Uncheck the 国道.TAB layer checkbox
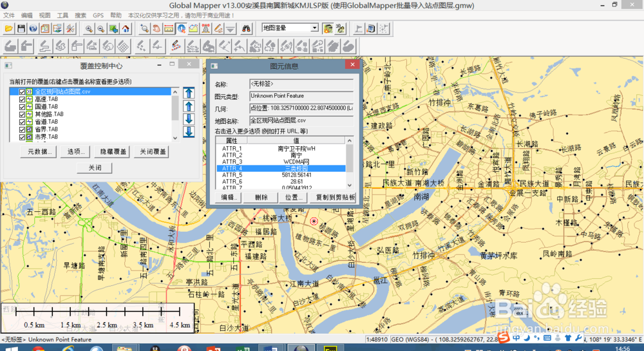 (x=22, y=107)
